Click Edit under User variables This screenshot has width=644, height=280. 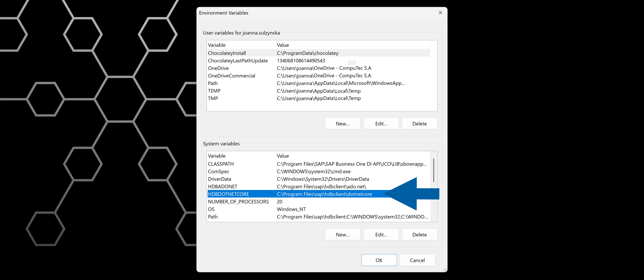coord(381,123)
